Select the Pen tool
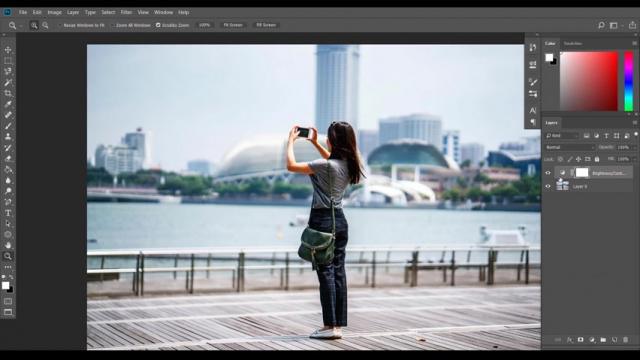This screenshot has height=360, width=640. click(x=8, y=202)
